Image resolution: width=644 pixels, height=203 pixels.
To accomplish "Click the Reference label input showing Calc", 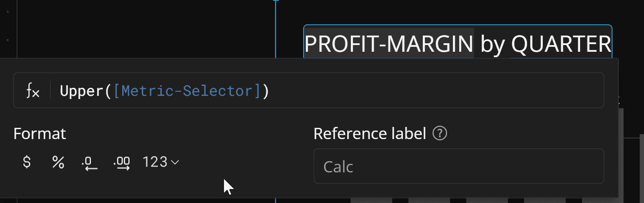I will [x=458, y=166].
